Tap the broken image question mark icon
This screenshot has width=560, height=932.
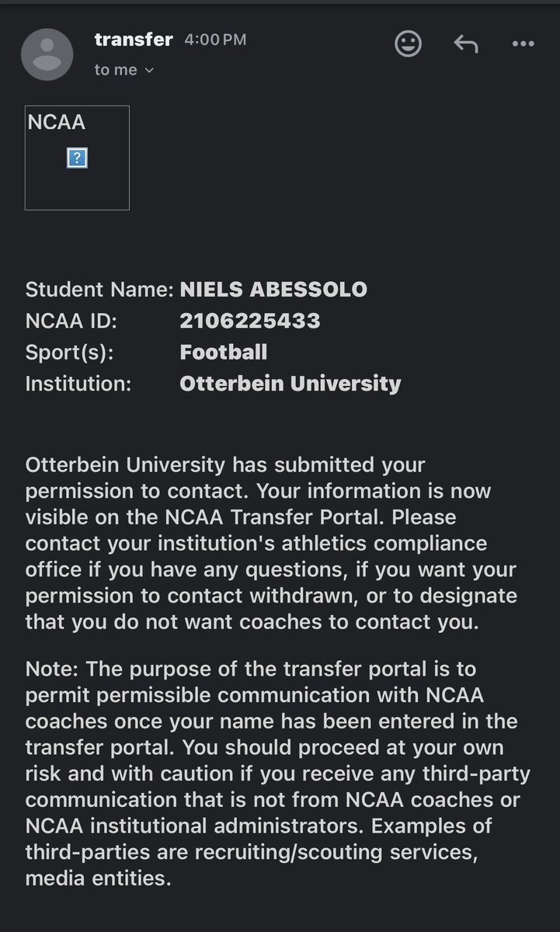[x=77, y=158]
